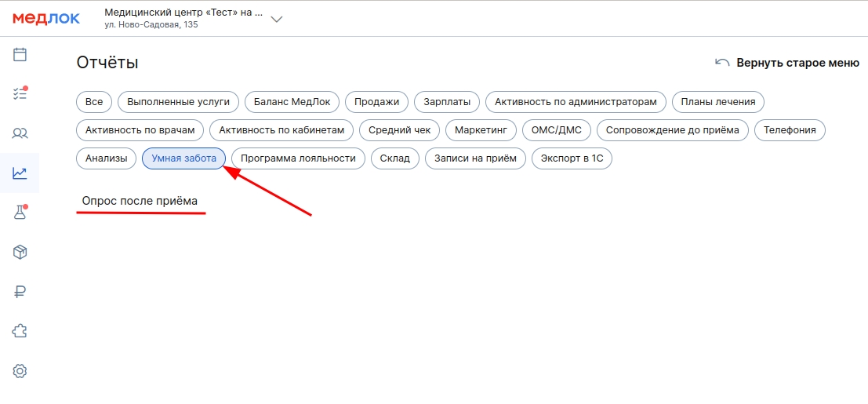
Task: Click the undo arrow icon beside Вернуть старое меню
Action: [x=722, y=62]
